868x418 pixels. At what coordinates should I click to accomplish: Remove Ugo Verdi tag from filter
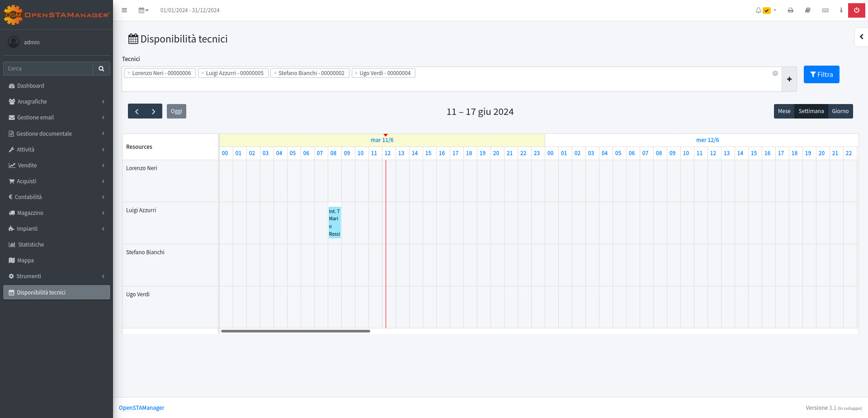click(356, 73)
